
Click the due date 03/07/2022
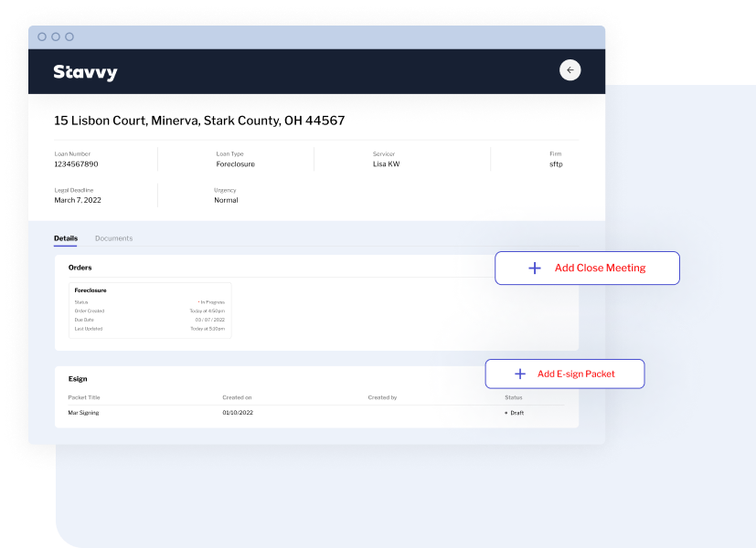click(x=209, y=320)
